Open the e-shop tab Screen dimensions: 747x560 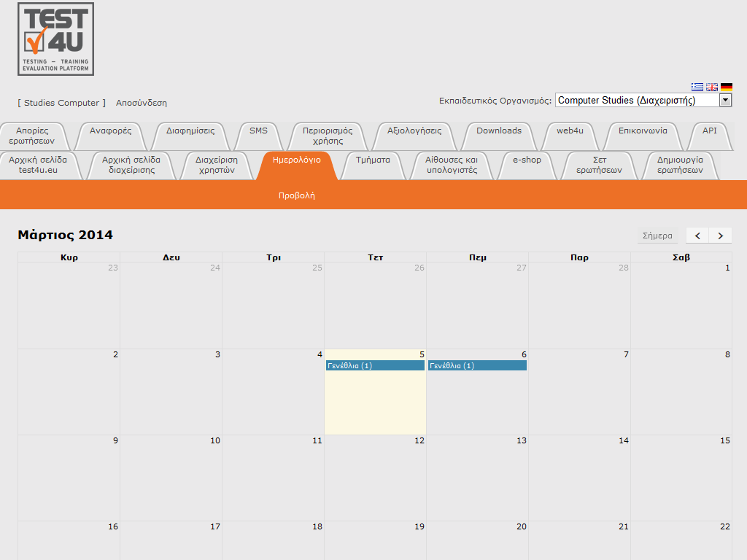tap(527, 165)
